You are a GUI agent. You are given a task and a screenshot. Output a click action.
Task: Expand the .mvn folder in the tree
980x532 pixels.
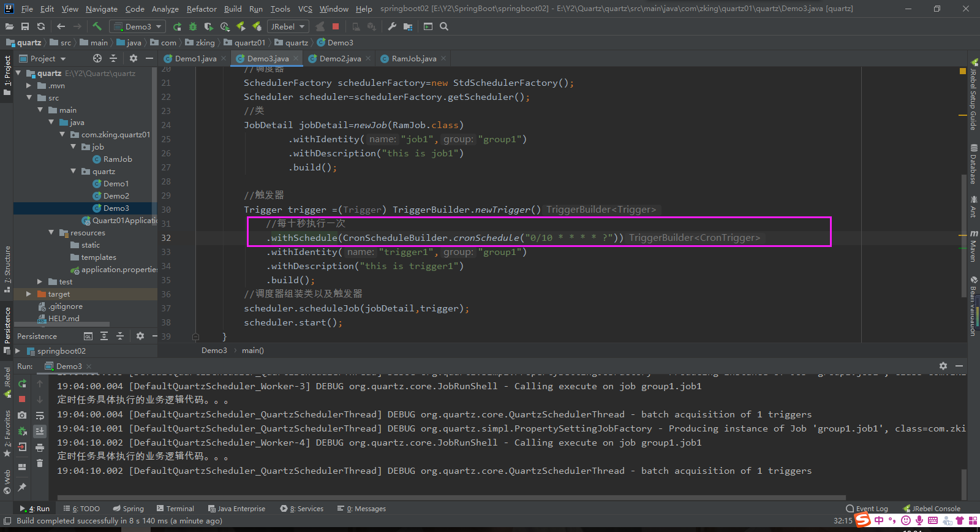28,85
